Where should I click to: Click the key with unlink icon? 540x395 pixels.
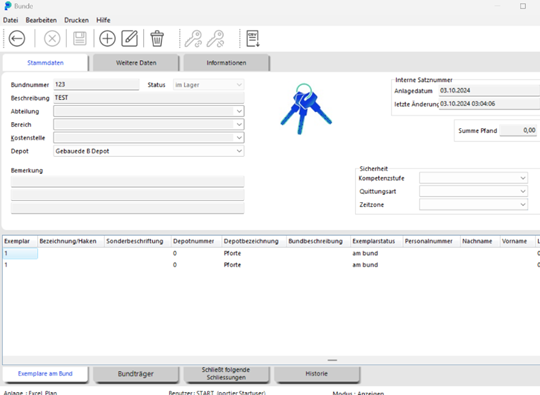point(216,38)
